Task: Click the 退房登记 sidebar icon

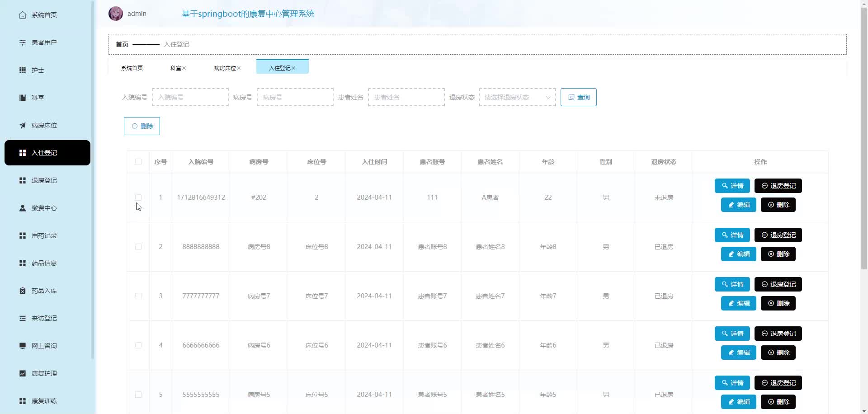Action: pyautogui.click(x=23, y=180)
